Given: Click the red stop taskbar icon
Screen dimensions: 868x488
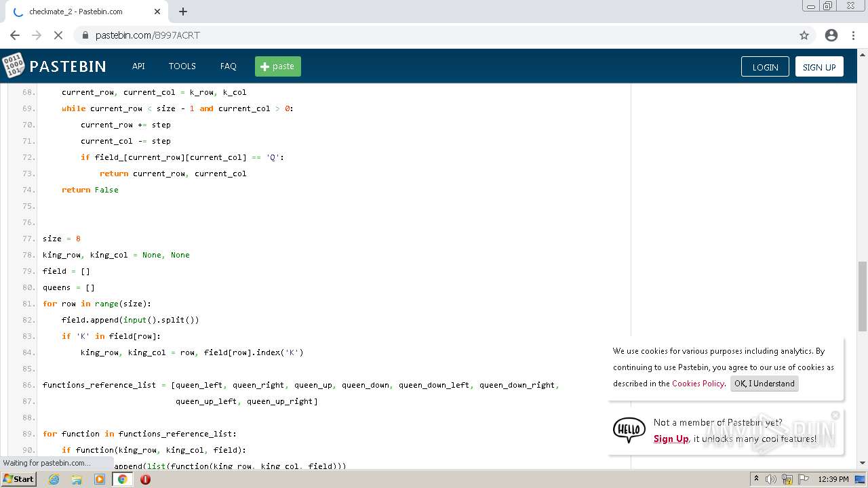Looking at the screenshot, I should (145, 479).
